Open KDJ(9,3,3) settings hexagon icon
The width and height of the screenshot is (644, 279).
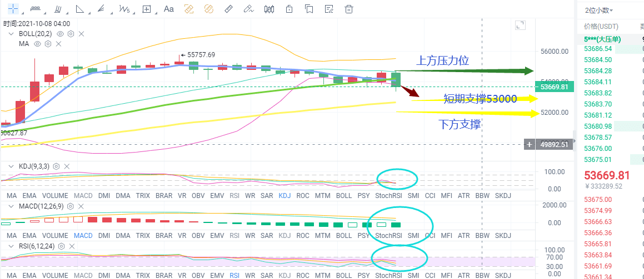(x=56, y=166)
